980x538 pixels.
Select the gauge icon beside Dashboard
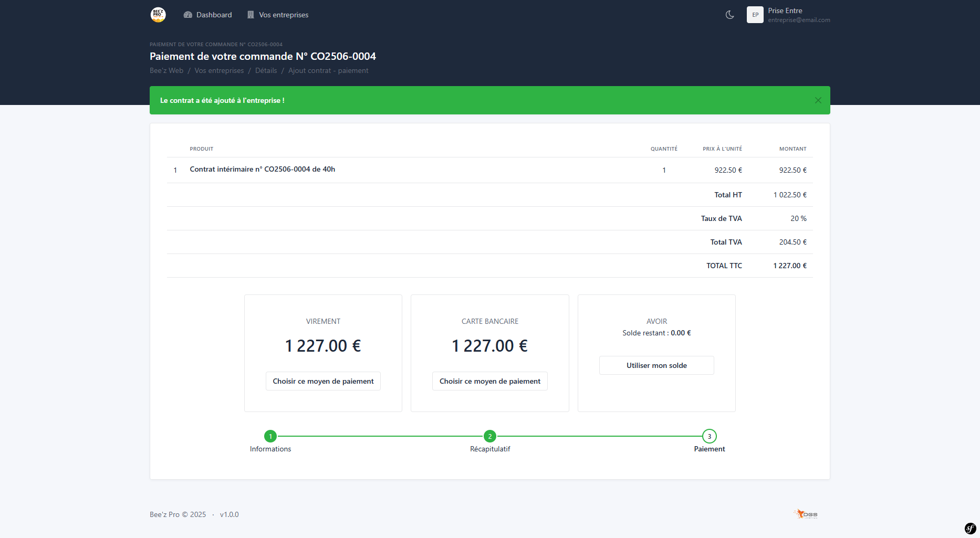coord(187,15)
